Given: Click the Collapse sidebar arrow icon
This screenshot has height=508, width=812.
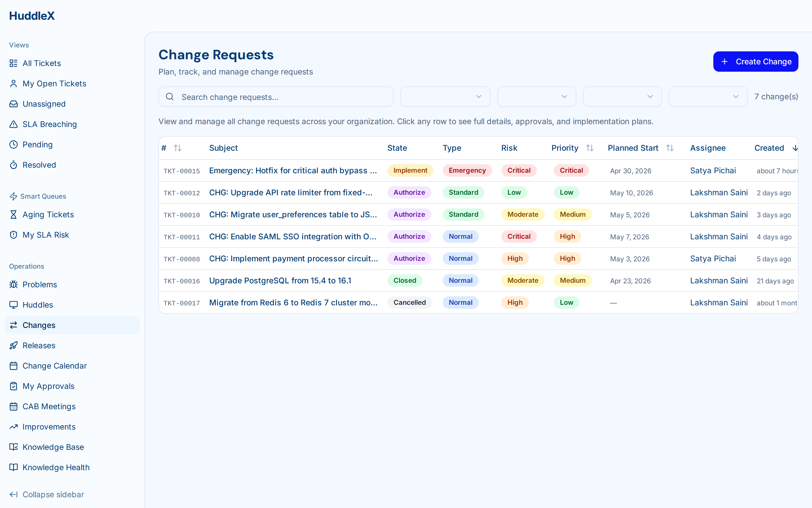Looking at the screenshot, I should 14,494.
